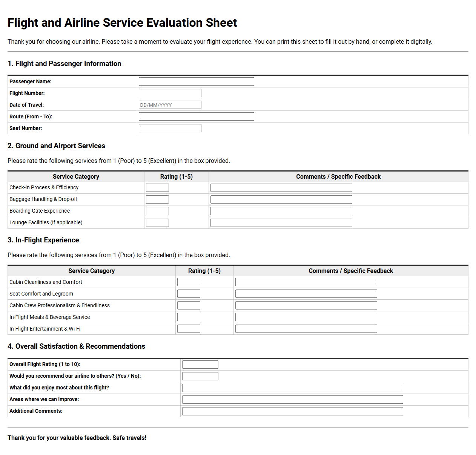This screenshot has width=476, height=455.
Task: Click the 'Passenger Name:' label
Action: [31, 81]
